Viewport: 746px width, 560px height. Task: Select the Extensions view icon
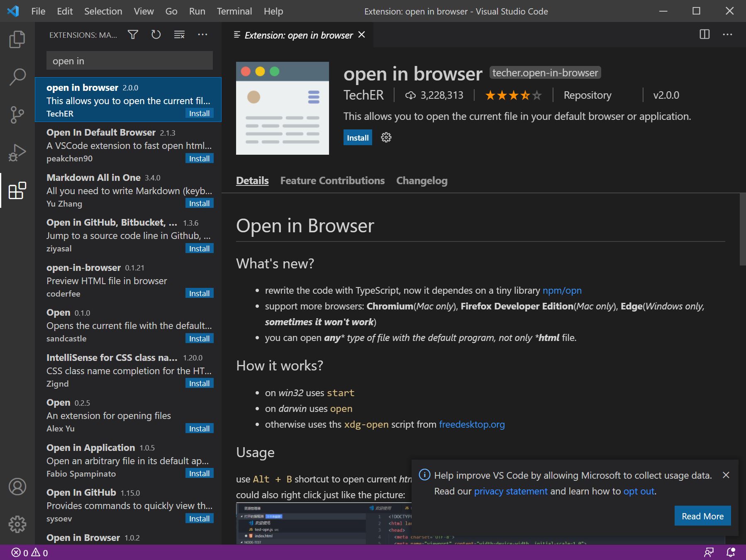point(17,190)
